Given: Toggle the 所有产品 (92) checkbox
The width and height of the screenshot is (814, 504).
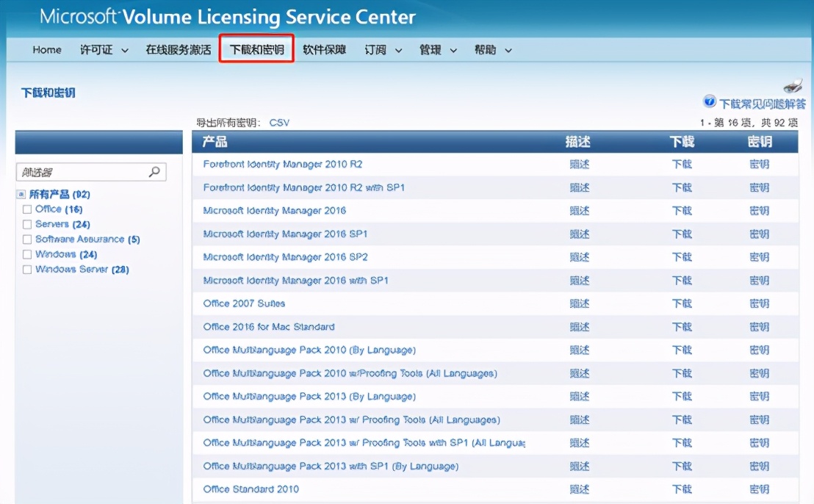Looking at the screenshot, I should [21, 194].
